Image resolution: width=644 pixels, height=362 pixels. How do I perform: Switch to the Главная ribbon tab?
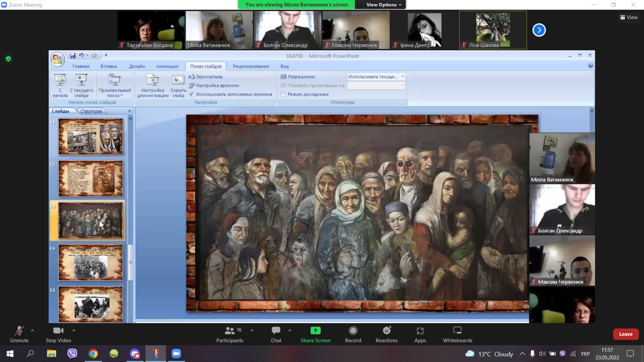coord(81,66)
